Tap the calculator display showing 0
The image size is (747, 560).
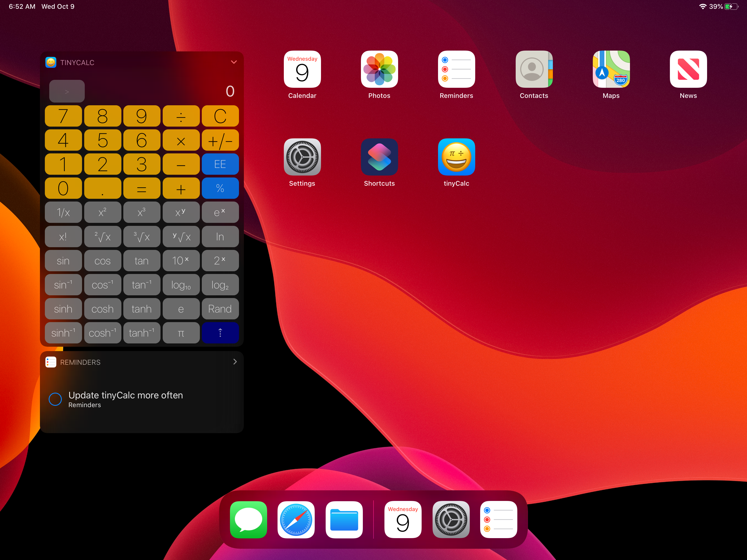pos(230,91)
